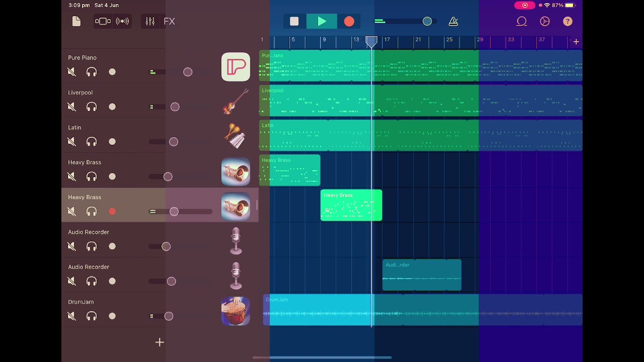Adjust the Pure Piano volume slider
Viewport: 644px width, 362px height.
pos(188,72)
